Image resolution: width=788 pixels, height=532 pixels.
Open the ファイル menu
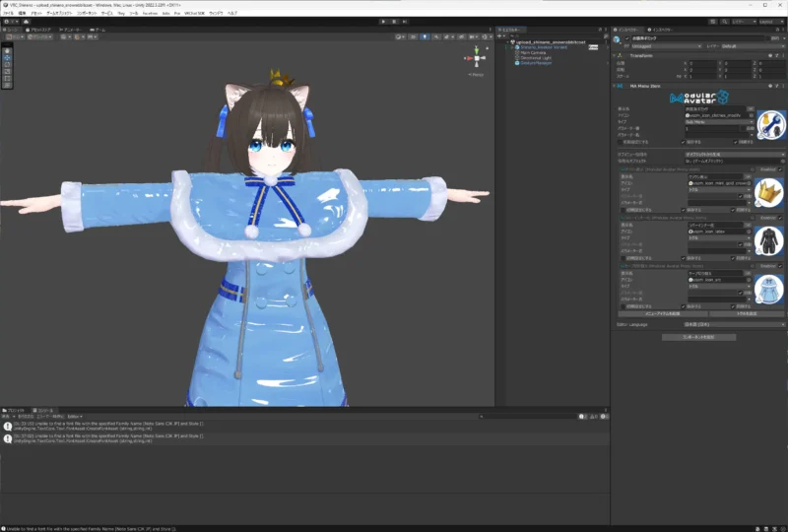click(x=9, y=13)
